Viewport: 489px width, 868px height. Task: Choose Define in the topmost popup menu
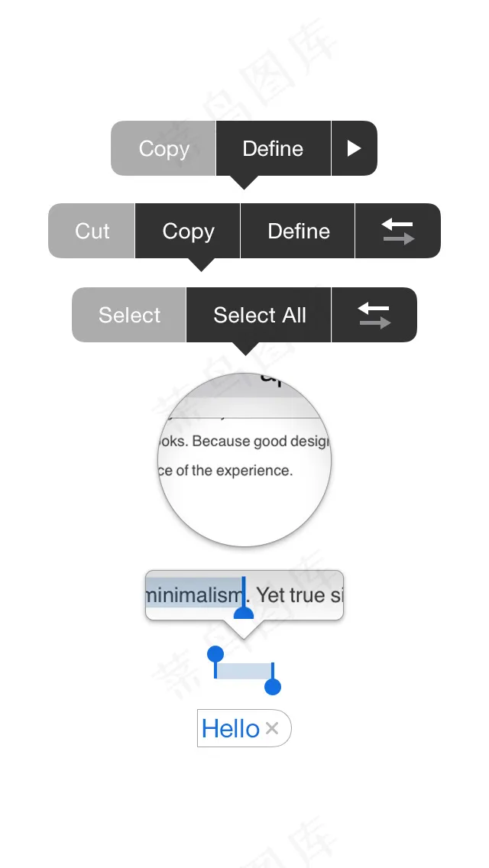(273, 148)
